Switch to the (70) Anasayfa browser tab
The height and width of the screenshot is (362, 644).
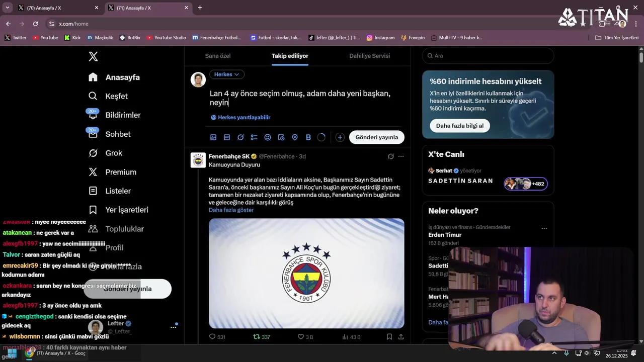coord(58,8)
